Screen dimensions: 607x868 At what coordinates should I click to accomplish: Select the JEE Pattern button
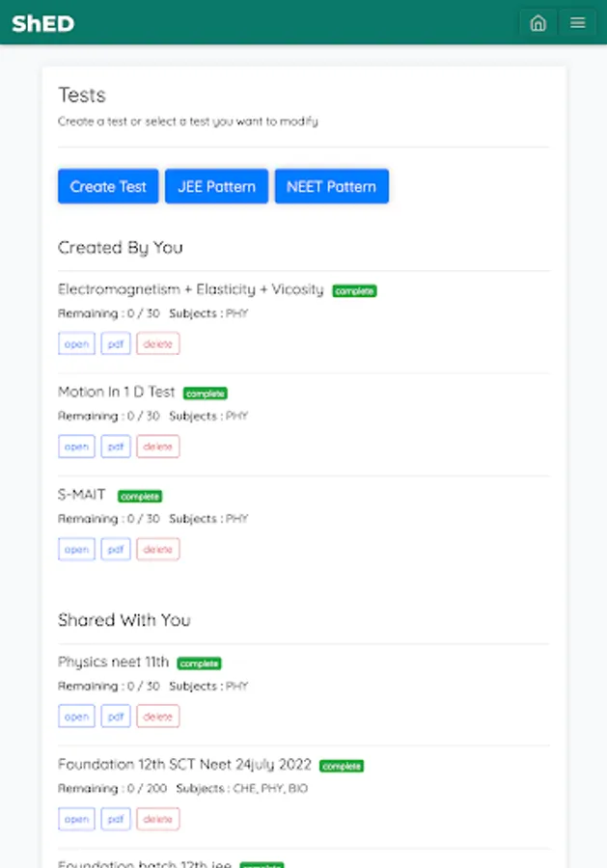tap(216, 186)
